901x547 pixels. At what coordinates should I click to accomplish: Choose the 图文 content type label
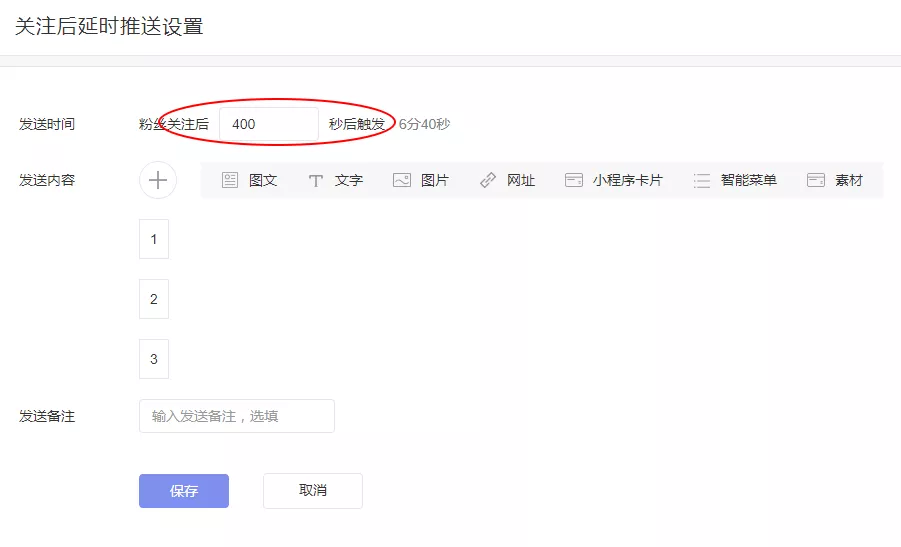coord(263,180)
